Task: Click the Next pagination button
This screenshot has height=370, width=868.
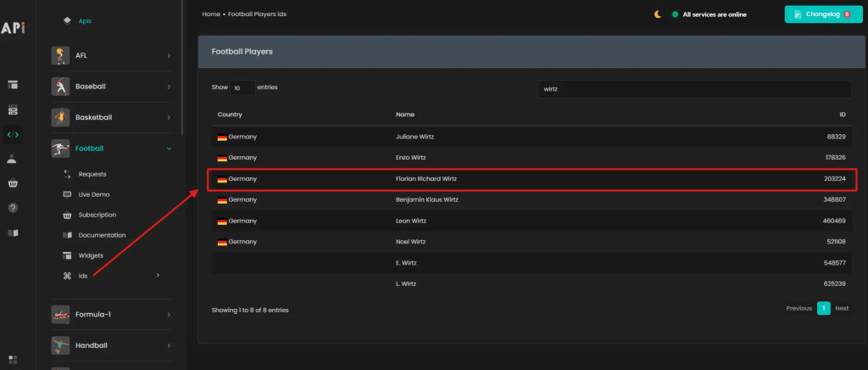Action: (842, 308)
